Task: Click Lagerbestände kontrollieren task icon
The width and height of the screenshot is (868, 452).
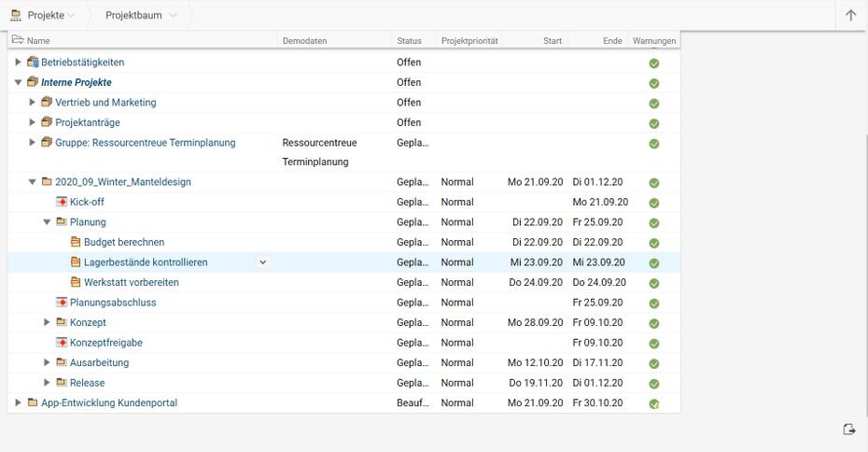Action: point(76,262)
